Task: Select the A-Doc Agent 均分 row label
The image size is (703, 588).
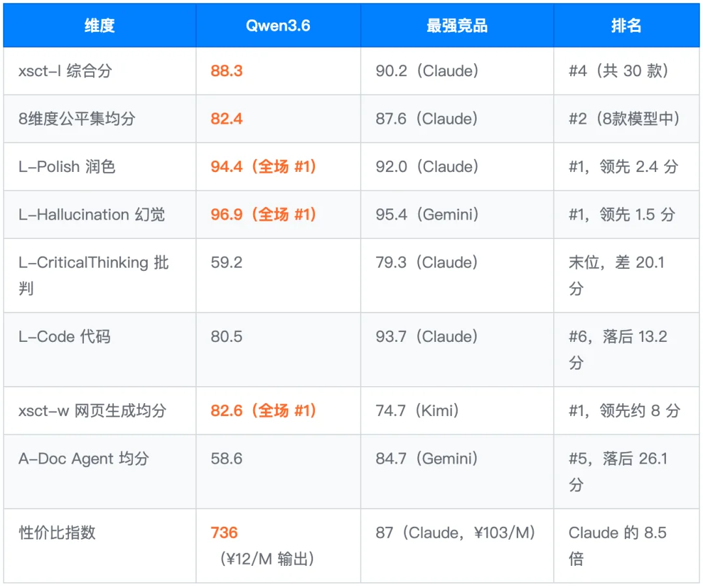Action: click(x=85, y=458)
